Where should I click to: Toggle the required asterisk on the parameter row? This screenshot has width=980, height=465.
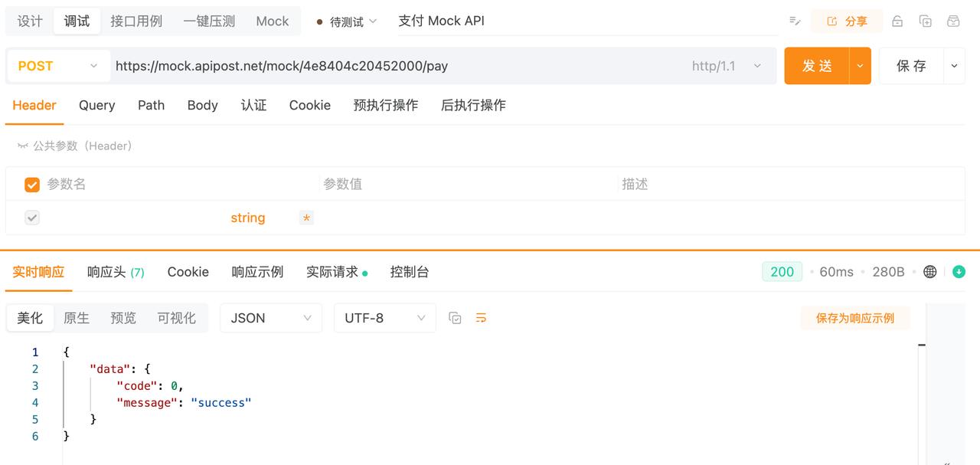pyautogui.click(x=306, y=218)
